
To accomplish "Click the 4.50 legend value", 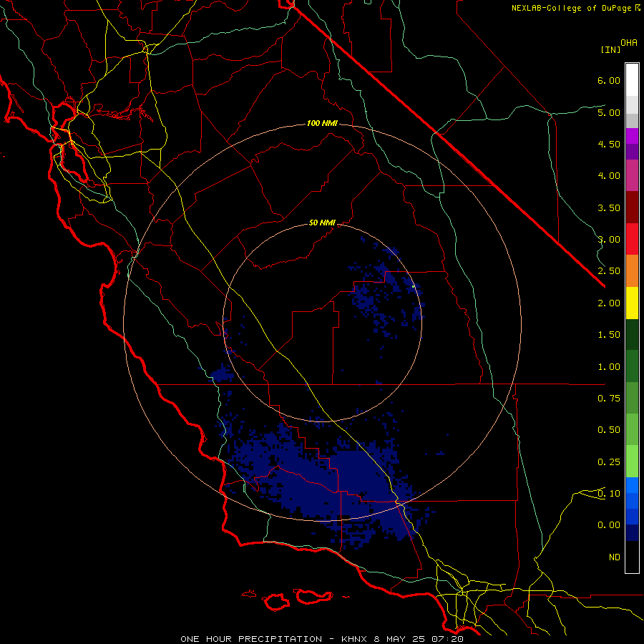I will coord(609,144).
